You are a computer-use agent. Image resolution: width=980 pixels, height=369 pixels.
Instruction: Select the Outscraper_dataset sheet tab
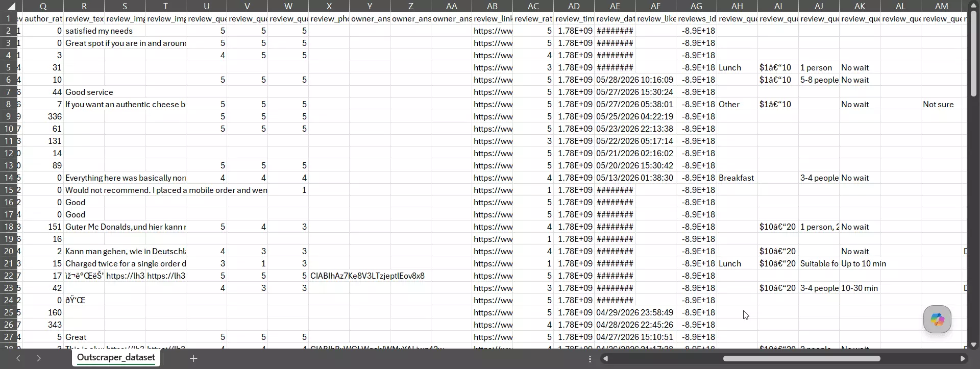coord(116,358)
